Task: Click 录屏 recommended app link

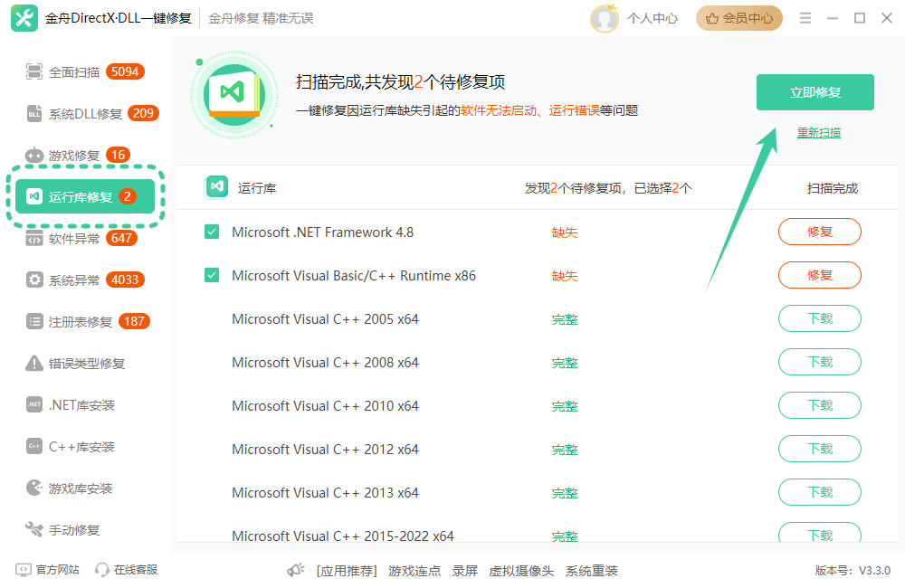Action: pyautogui.click(x=464, y=571)
